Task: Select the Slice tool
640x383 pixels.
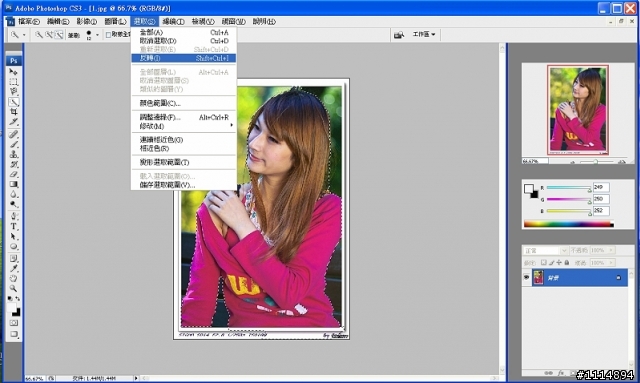Action: pos(13,121)
